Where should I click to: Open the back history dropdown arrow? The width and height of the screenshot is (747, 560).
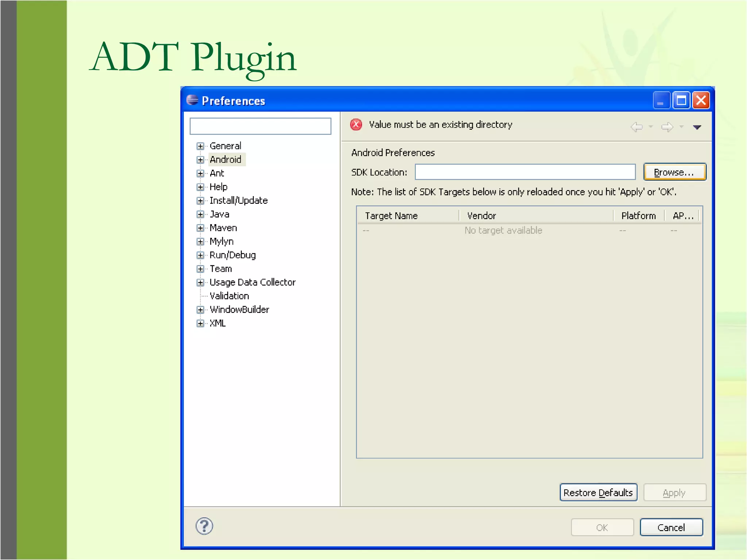651,127
